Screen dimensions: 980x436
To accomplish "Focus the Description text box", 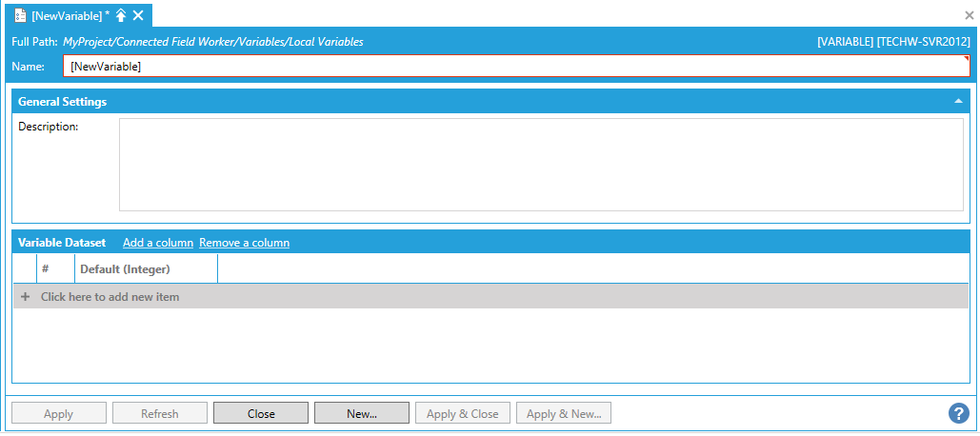I will click(540, 165).
